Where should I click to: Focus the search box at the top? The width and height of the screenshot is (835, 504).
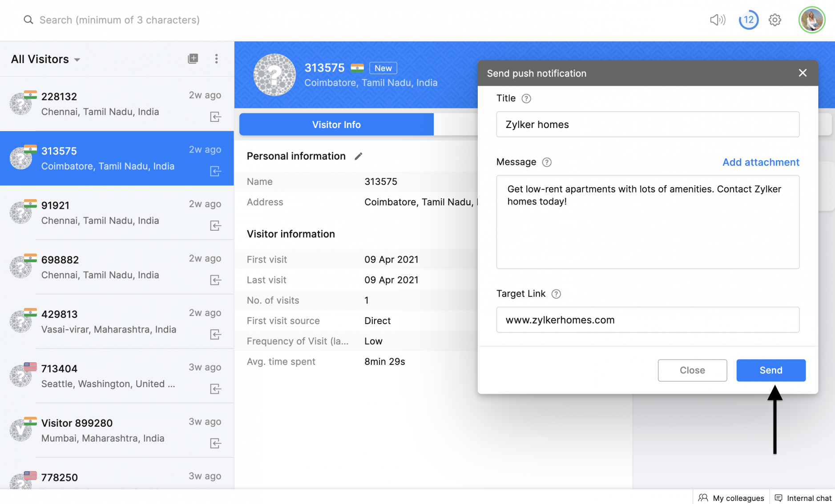tap(119, 20)
